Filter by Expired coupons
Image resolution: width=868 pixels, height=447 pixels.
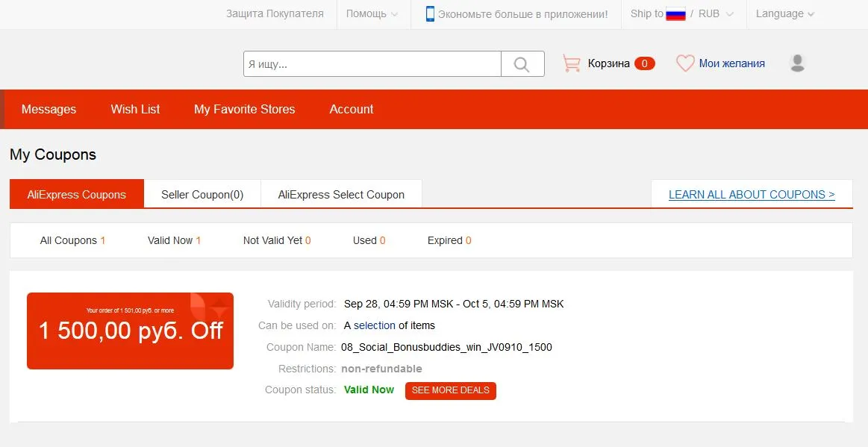click(x=449, y=240)
